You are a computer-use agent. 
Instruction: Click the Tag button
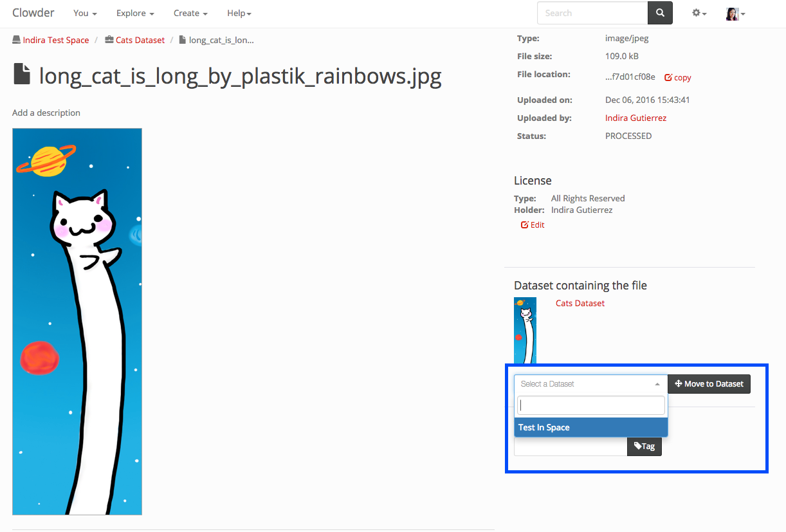click(x=644, y=446)
